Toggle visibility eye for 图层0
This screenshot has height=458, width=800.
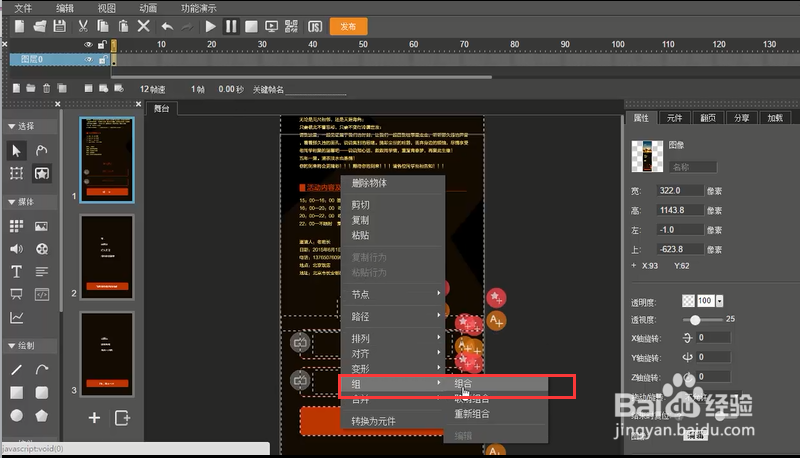pyautogui.click(x=88, y=60)
